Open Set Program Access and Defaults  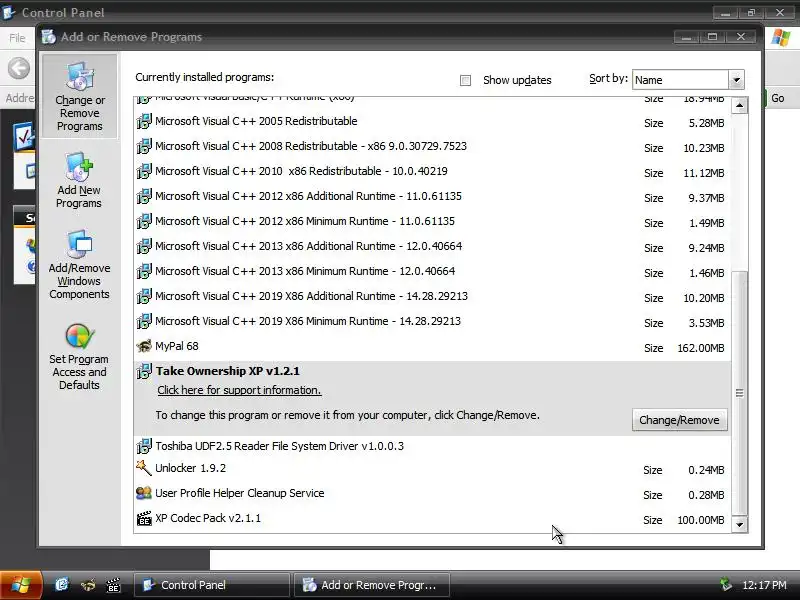[79, 357]
